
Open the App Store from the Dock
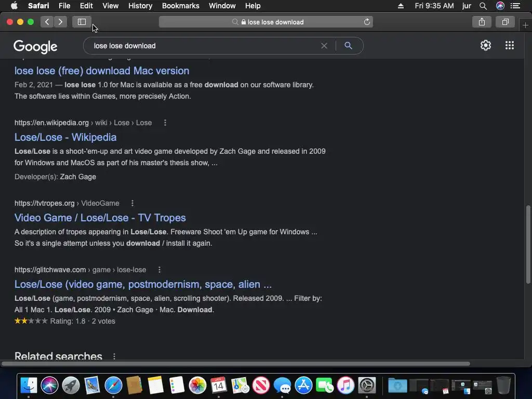(303, 385)
